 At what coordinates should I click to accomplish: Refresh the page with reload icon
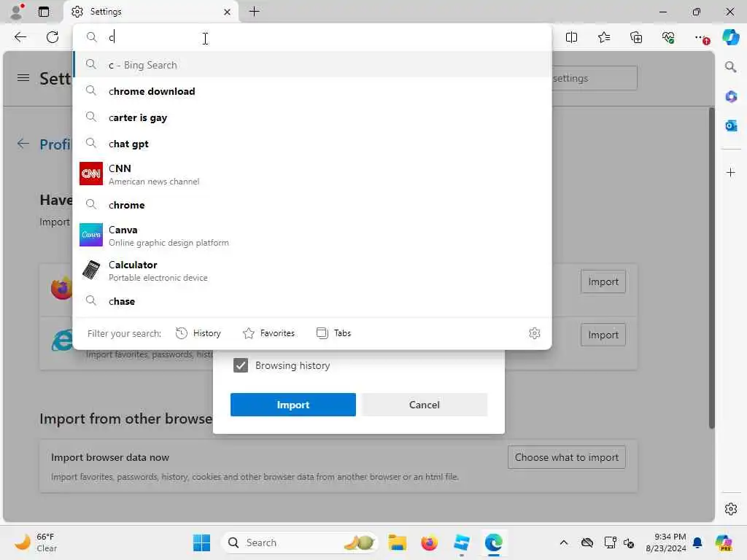[53, 37]
